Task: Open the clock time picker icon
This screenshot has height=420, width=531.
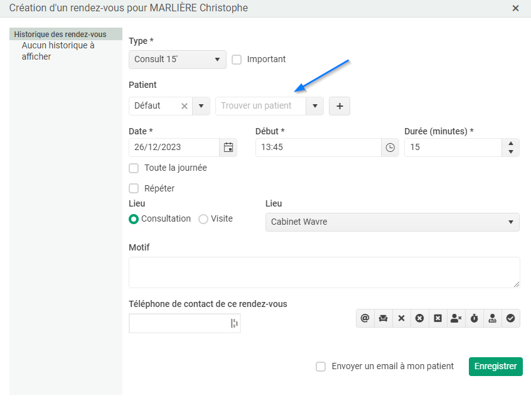Action: pos(390,148)
